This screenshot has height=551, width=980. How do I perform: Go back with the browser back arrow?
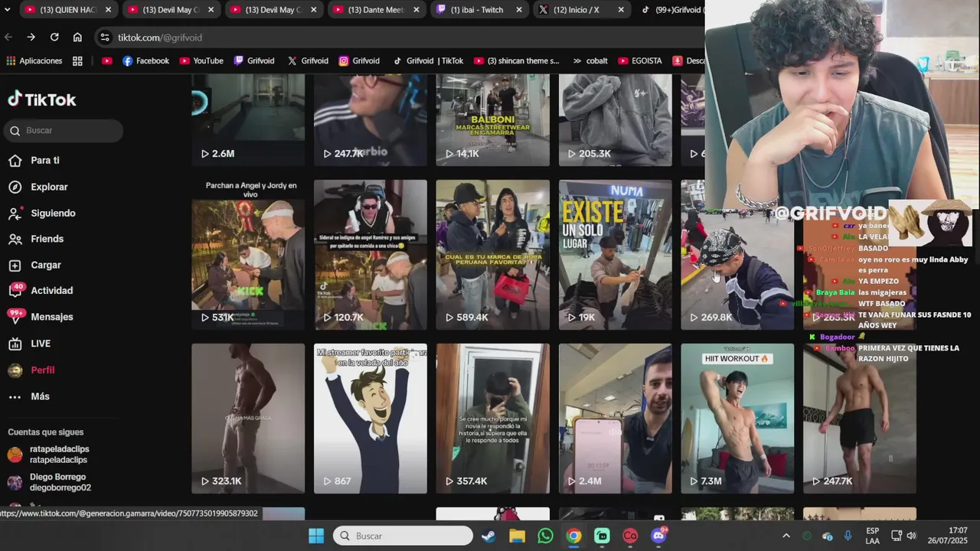click(8, 37)
